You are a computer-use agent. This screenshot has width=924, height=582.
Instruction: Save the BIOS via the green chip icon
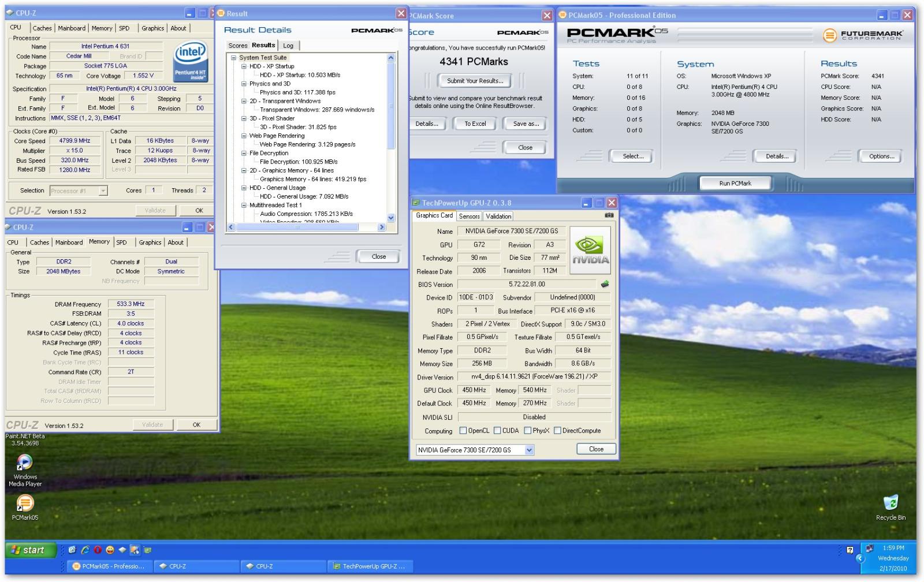605,284
